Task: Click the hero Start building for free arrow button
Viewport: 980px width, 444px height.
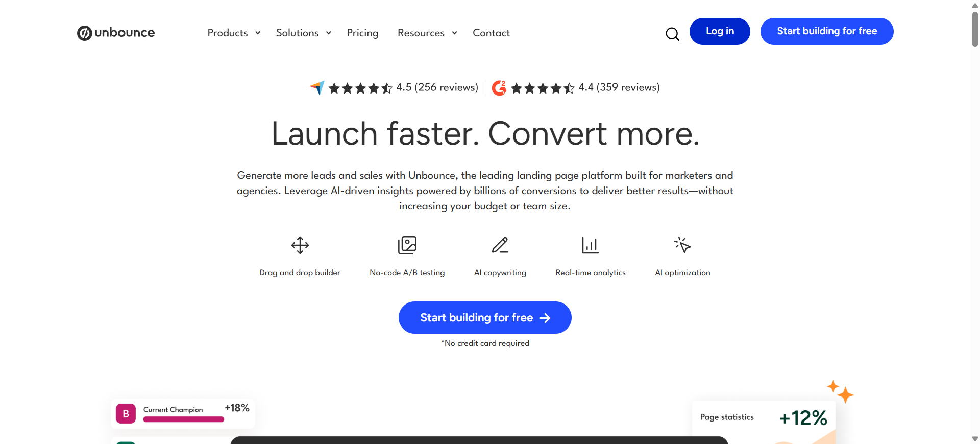Action: click(484, 318)
